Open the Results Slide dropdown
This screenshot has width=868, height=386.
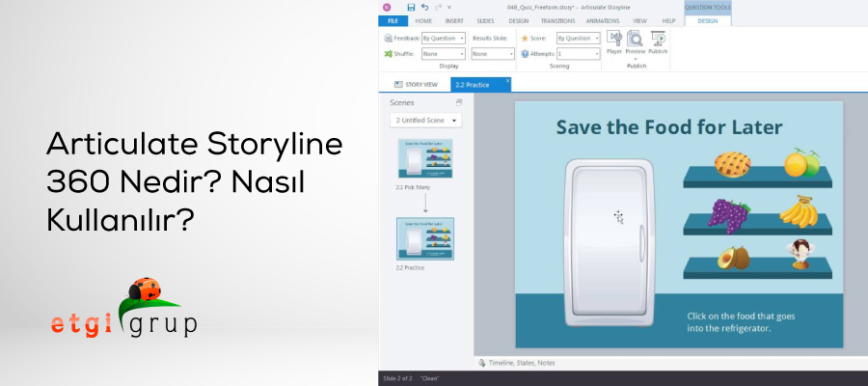pos(494,54)
